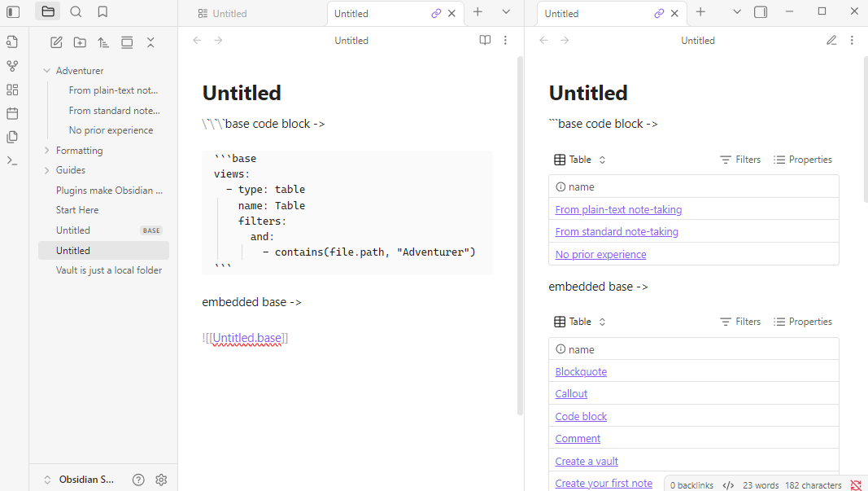Expand the Formatting folder

pos(47,150)
